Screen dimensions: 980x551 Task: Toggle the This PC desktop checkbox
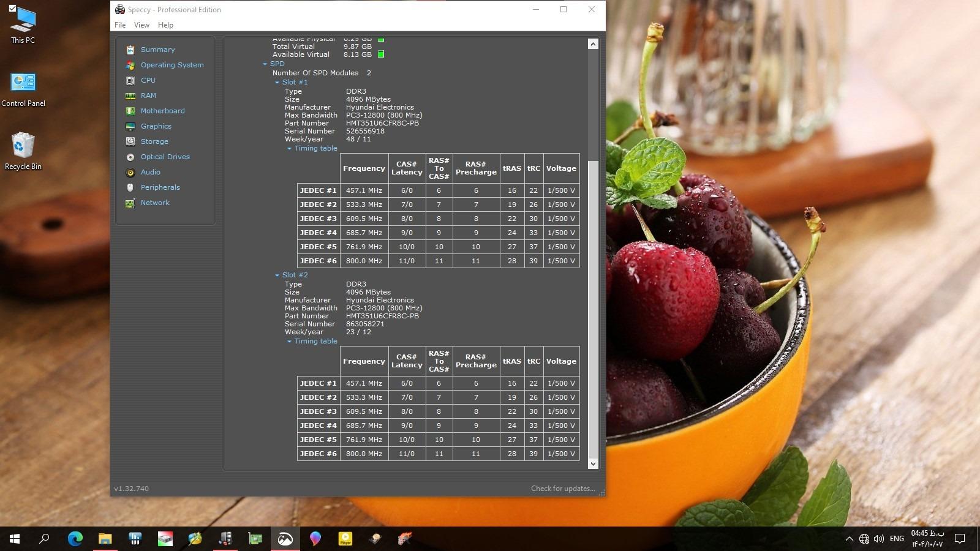[x=12, y=8]
